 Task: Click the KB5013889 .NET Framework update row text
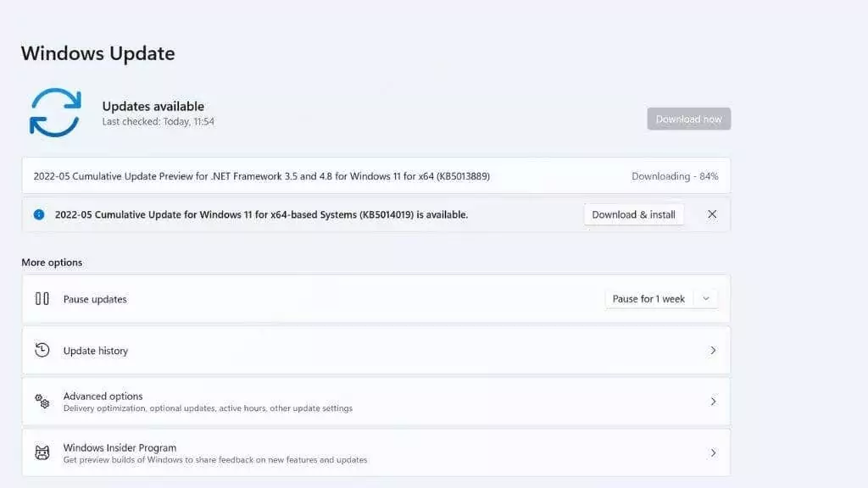point(261,176)
